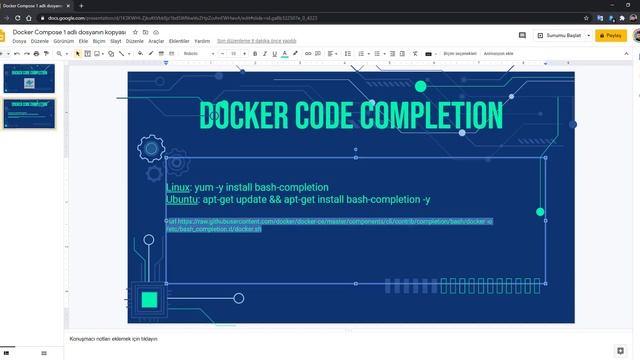Expand the zoom level dropdown arrow
This screenshot has width=640, height=360.
pyautogui.click(x=67, y=53)
